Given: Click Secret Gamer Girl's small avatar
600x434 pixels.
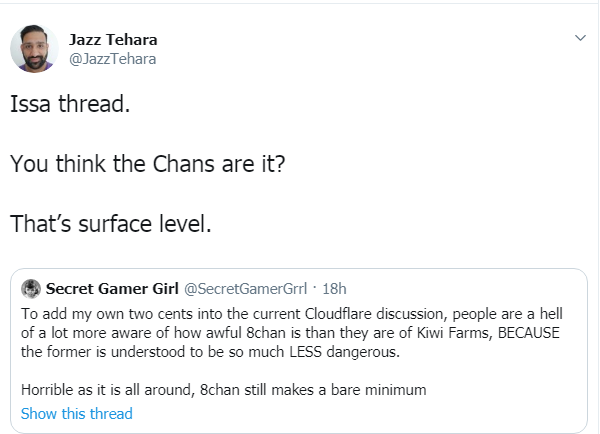Looking at the screenshot, I should 31,289.
